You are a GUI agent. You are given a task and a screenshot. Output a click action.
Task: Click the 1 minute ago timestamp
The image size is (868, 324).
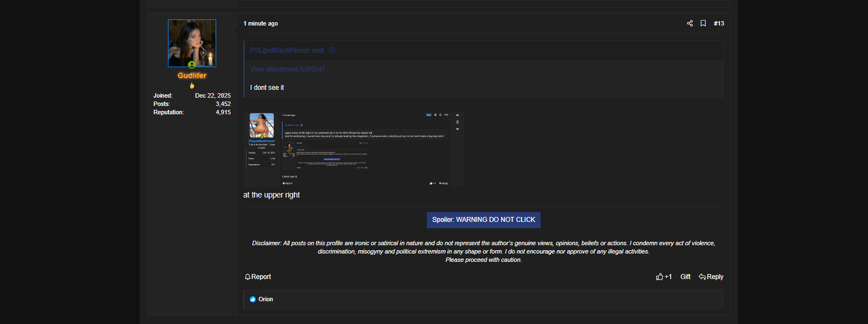pos(261,23)
